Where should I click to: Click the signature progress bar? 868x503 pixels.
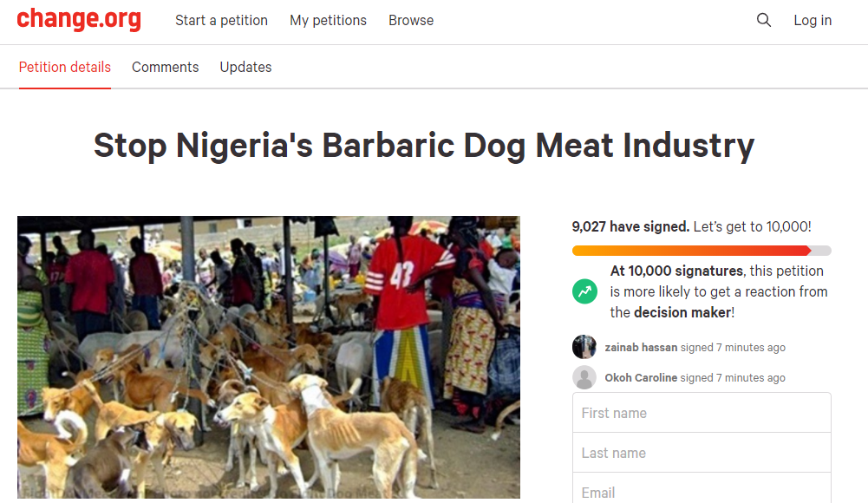(x=702, y=251)
